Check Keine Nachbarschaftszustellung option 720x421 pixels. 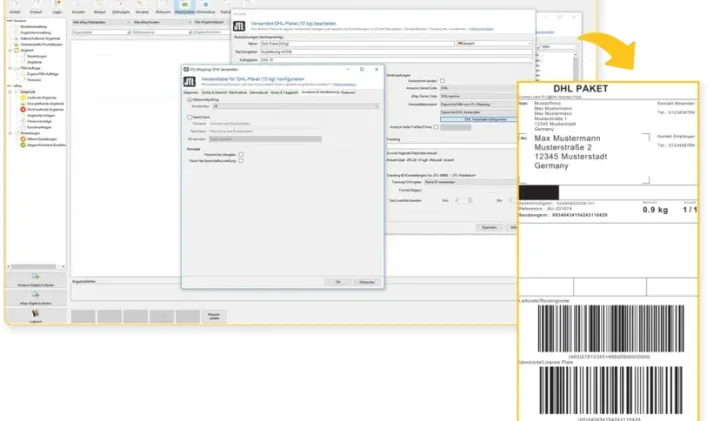[241, 161]
